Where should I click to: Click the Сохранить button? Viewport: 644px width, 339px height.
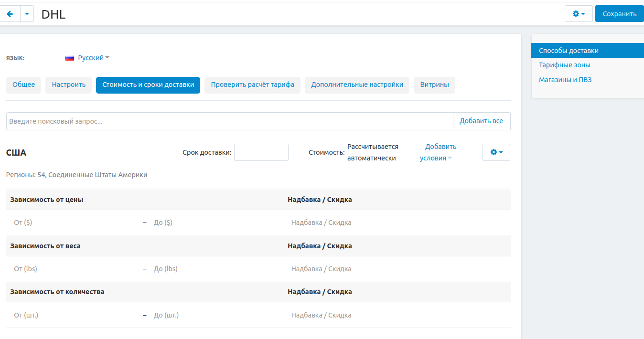click(x=619, y=14)
